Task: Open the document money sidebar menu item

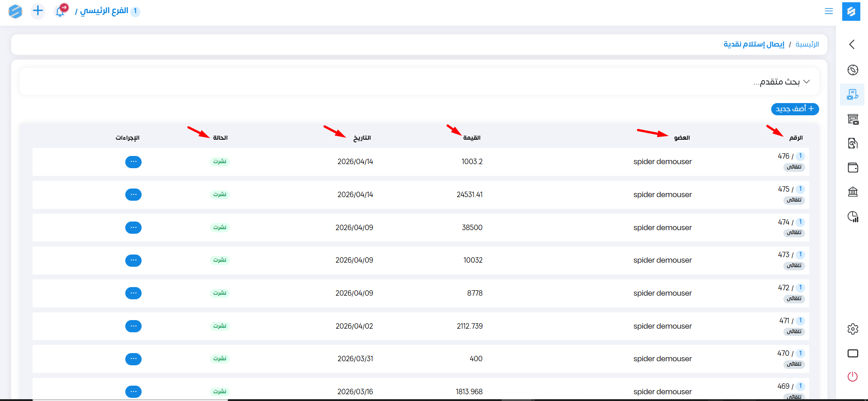Action: (x=853, y=143)
